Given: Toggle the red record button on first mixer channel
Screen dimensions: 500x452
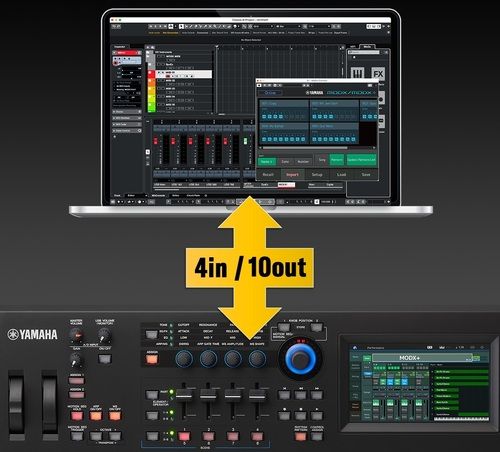Looking at the screenshot, I should click(155, 141).
